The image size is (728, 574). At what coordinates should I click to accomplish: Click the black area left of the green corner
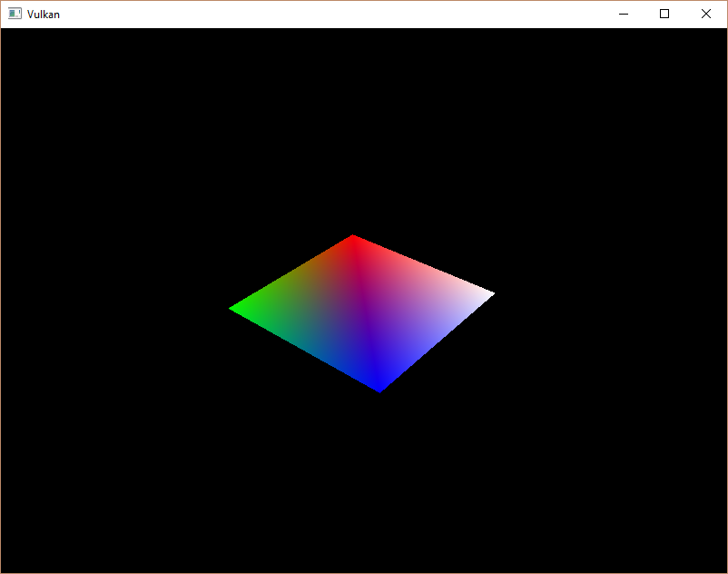click(x=116, y=308)
